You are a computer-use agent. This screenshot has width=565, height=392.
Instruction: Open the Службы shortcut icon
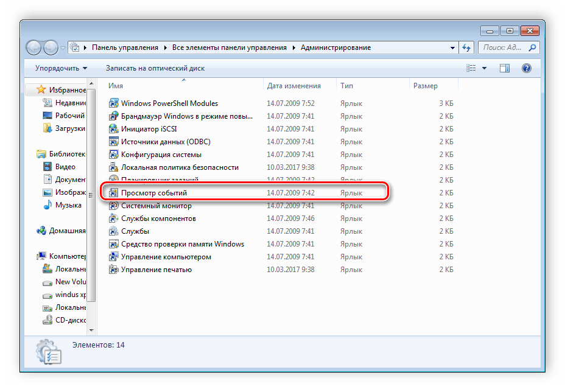pyautogui.click(x=113, y=231)
